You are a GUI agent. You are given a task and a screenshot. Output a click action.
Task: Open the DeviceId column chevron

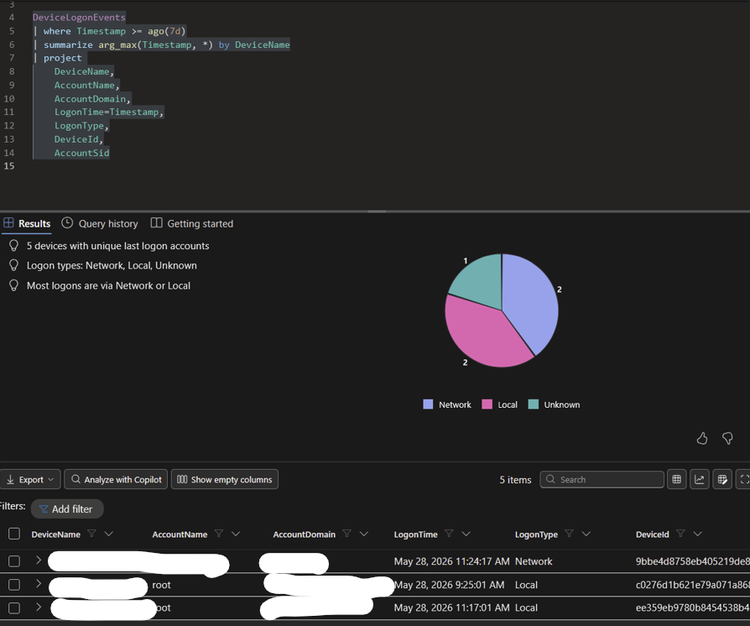pos(697,534)
